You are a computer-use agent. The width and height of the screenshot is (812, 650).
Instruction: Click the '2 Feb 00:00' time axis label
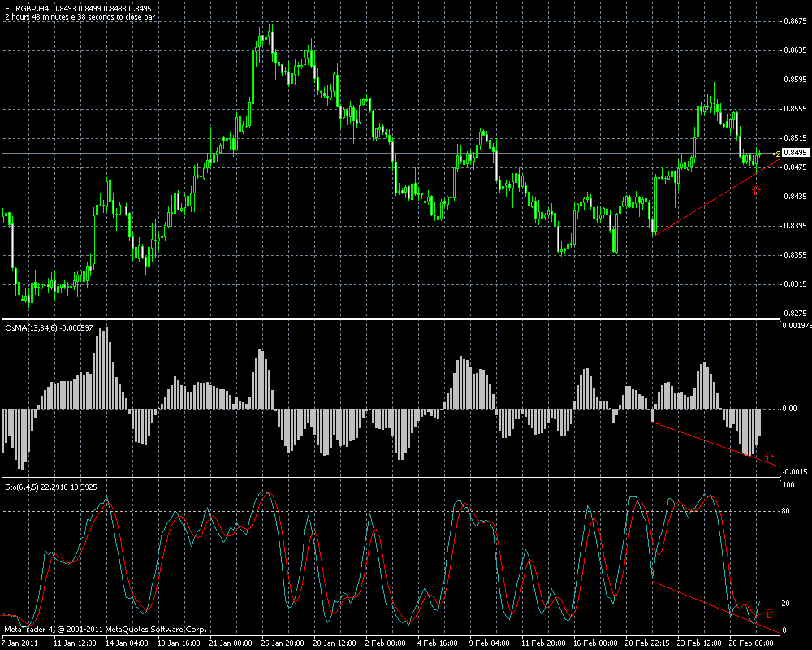point(385,643)
